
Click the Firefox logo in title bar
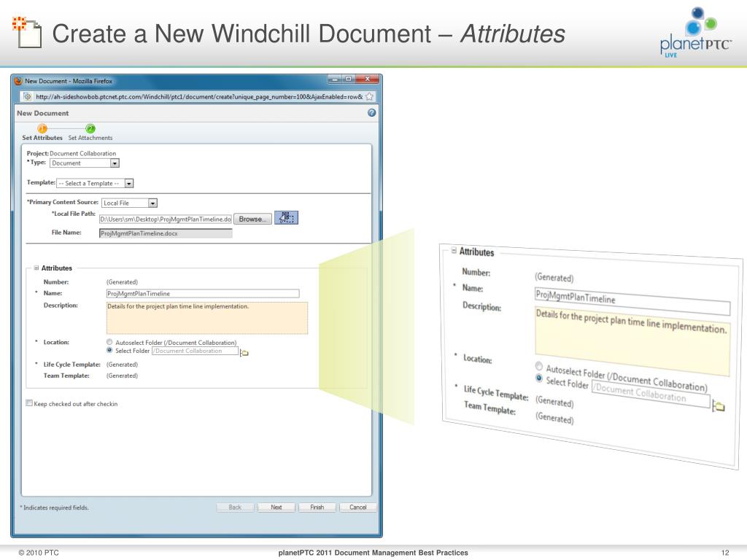(18, 81)
